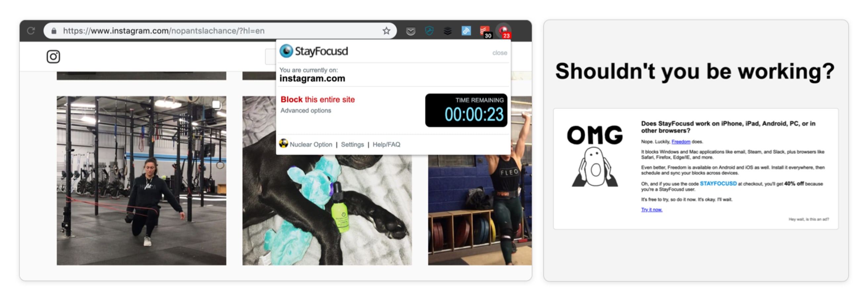Image resolution: width=868 pixels, height=301 pixels.
Task: Block this entire site link
Action: 318,99
